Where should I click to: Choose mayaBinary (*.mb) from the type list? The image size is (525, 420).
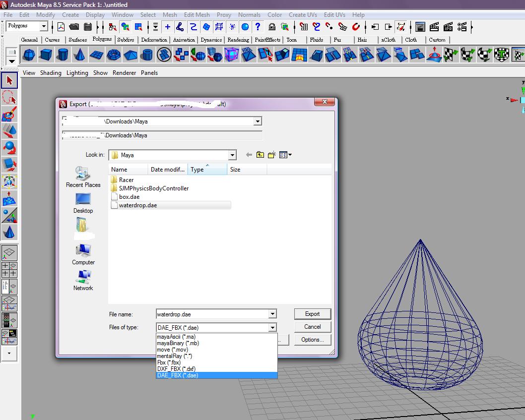(x=178, y=343)
